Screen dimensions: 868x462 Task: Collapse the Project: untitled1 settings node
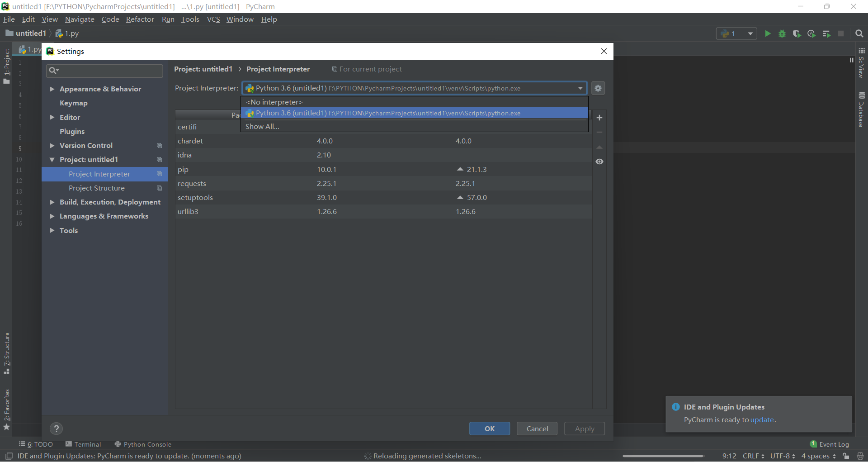(x=52, y=160)
